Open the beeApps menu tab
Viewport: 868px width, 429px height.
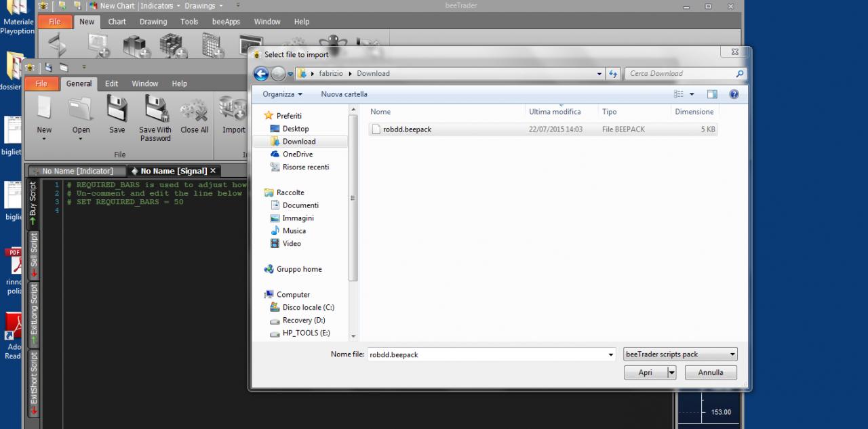tap(226, 22)
